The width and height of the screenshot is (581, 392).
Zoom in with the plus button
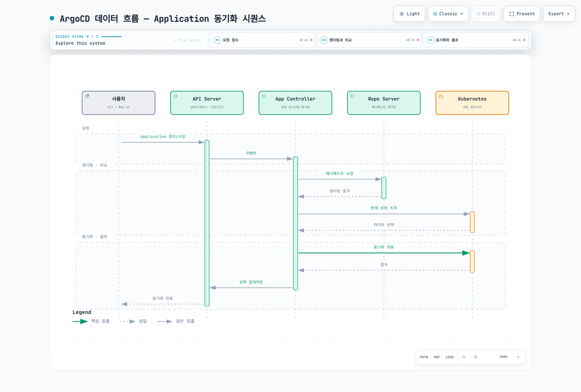(x=518, y=357)
